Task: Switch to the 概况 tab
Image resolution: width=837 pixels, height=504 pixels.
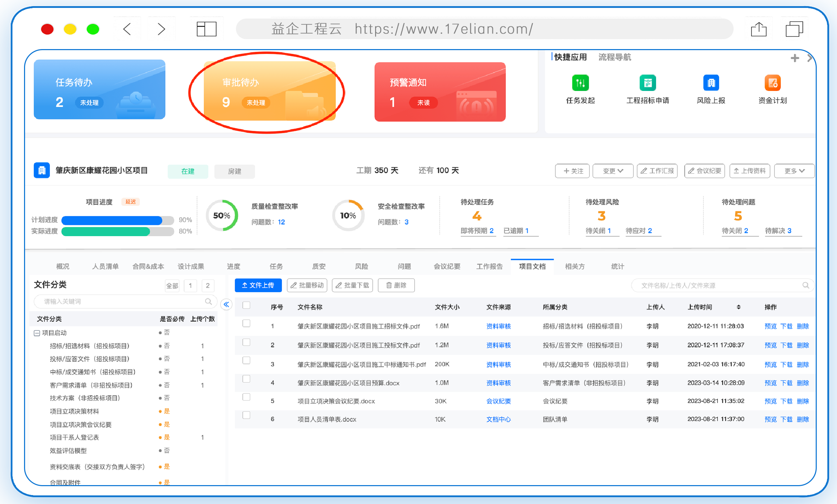Action: (x=63, y=266)
